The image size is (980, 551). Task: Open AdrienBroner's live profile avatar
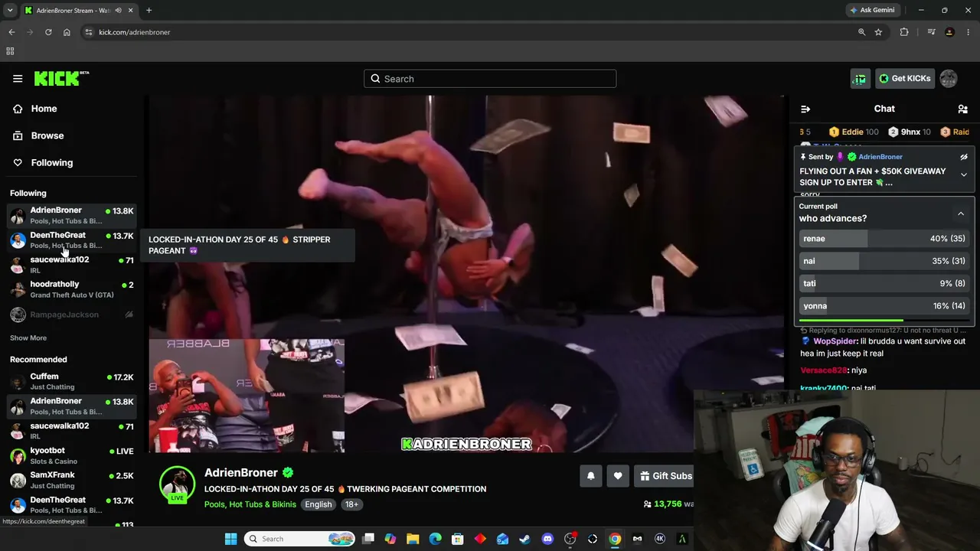[x=177, y=485]
